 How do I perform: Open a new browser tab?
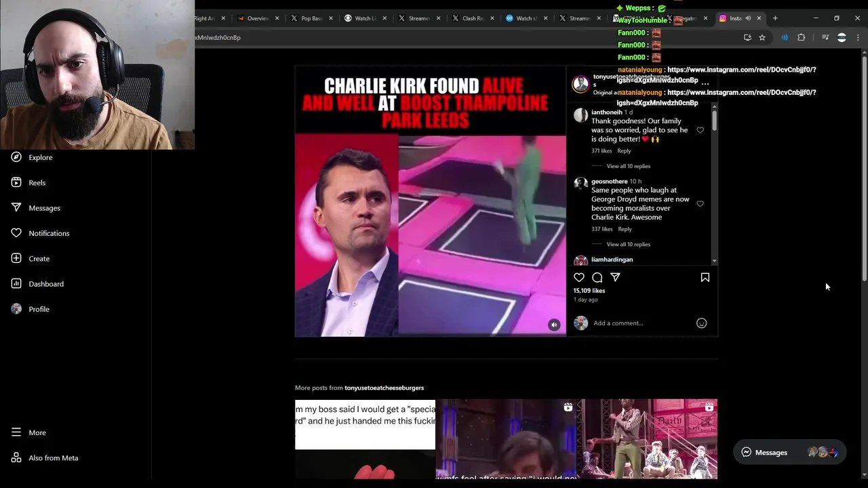click(x=775, y=18)
